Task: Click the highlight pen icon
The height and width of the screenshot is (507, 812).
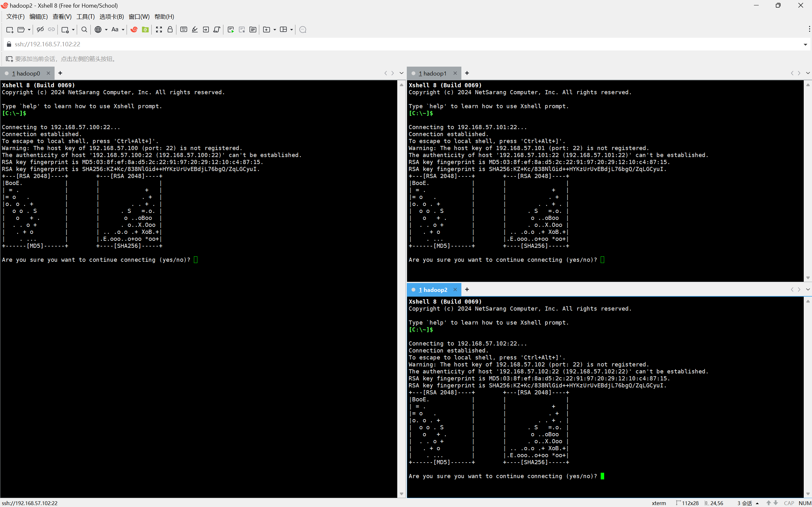Action: pyautogui.click(x=195, y=30)
